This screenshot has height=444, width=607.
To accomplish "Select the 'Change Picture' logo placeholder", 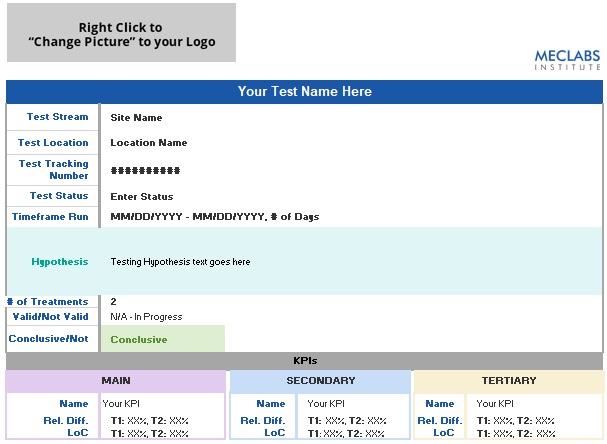I will coord(121,34).
